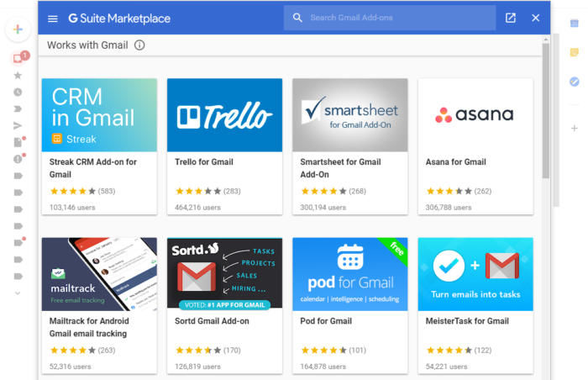Image resolution: width=588 pixels, height=380 pixels.
Task: Open Inbox icon with unread badge
Action: click(x=18, y=58)
